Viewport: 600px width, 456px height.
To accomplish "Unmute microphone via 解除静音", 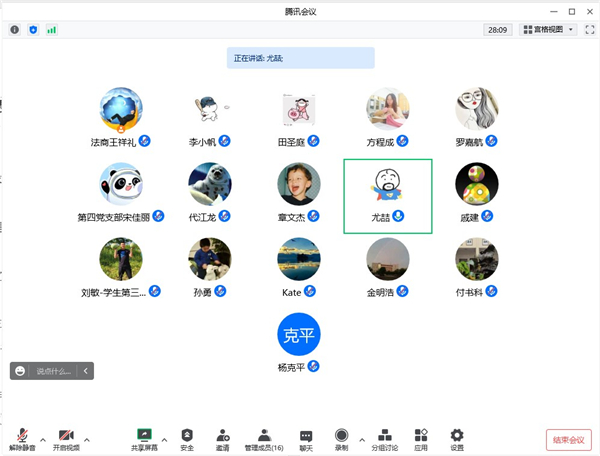I will point(22,439).
